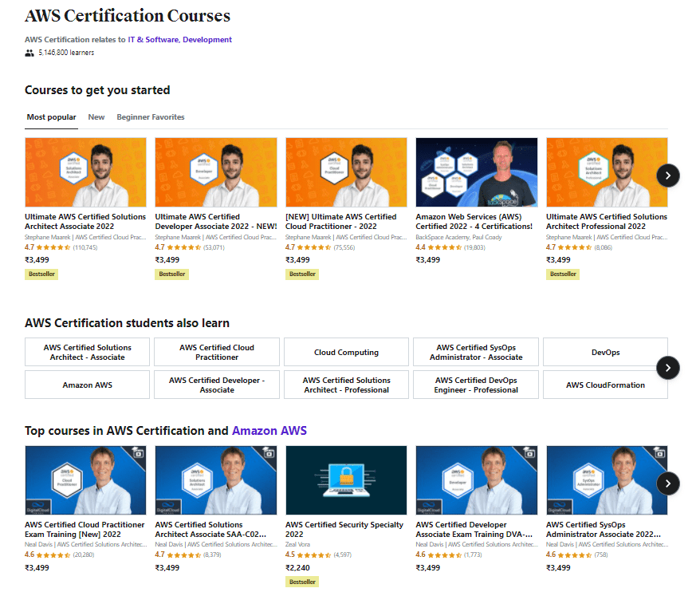Open Amazon Web Services (AWS) Certified 2022 title
The height and width of the screenshot is (600, 700).
(x=474, y=222)
